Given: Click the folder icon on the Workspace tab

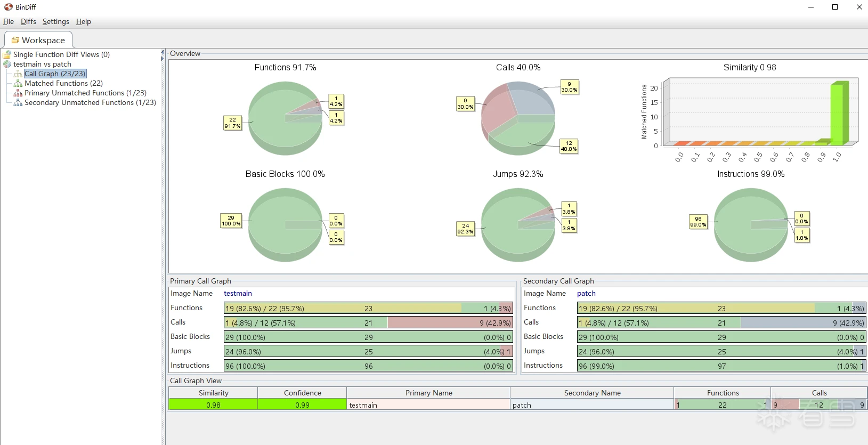Looking at the screenshot, I should tap(15, 40).
